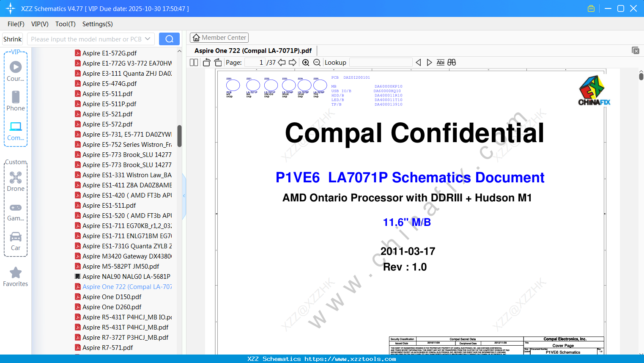This screenshot has height=363, width=644.
Task: Click the Shrink button
Action: 13,39
